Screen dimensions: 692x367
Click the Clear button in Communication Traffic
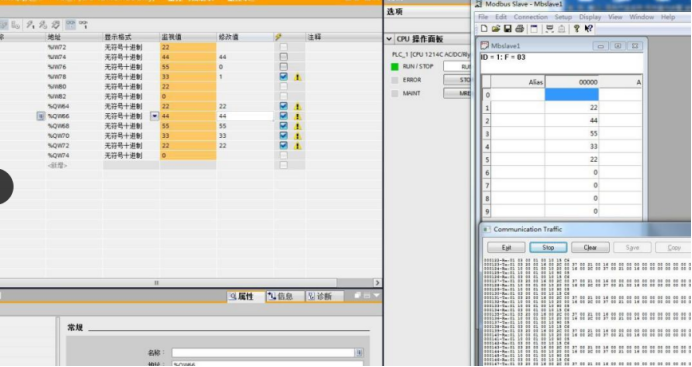pyautogui.click(x=590, y=247)
